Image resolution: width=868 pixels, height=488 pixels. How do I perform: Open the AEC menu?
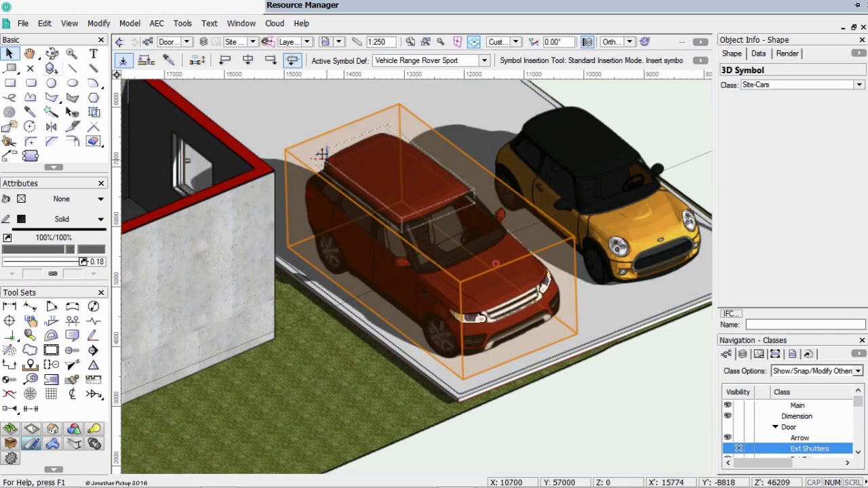[157, 23]
